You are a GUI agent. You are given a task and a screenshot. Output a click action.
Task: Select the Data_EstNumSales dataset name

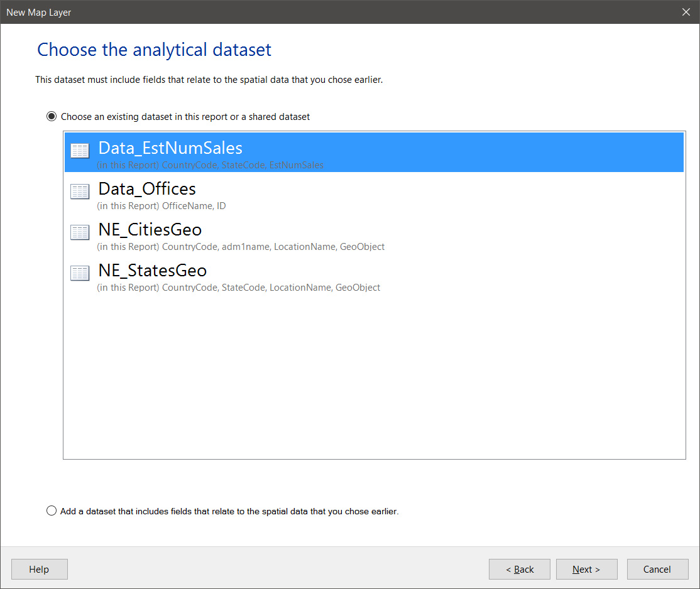tap(170, 148)
